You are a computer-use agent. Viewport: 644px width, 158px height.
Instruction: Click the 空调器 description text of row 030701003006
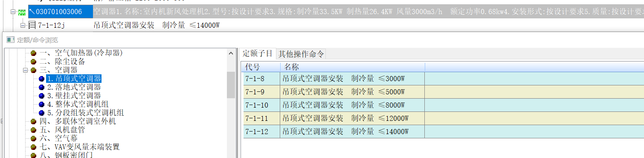coord(368,12)
